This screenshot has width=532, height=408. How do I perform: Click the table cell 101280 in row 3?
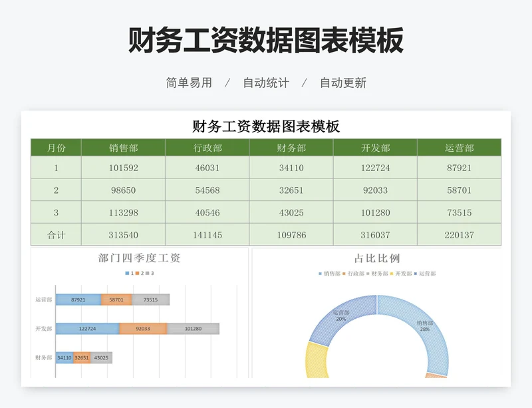point(375,212)
